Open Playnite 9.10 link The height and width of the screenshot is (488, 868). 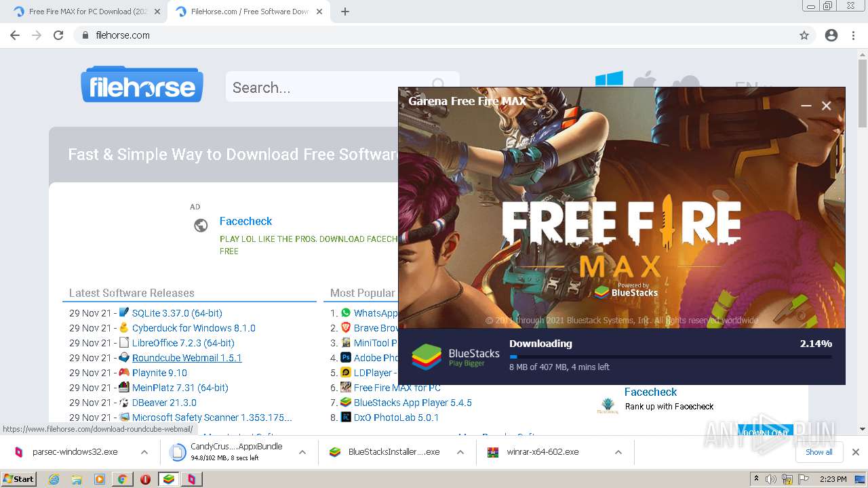click(159, 373)
